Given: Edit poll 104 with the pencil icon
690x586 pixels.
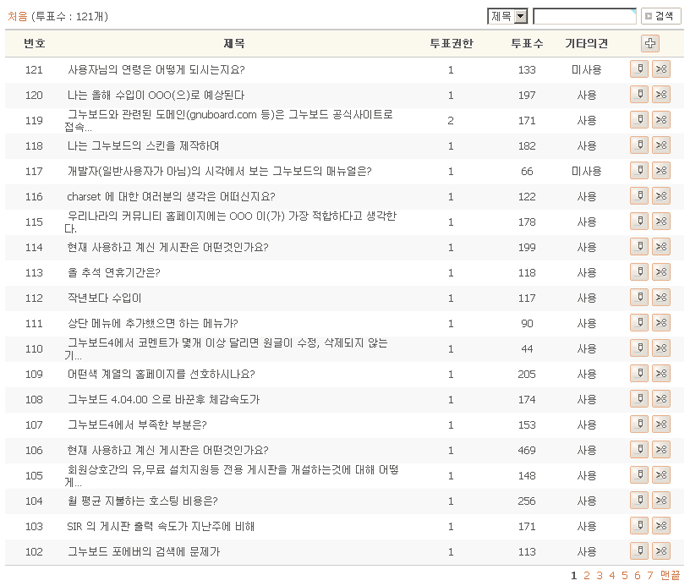Looking at the screenshot, I should 639,500.
